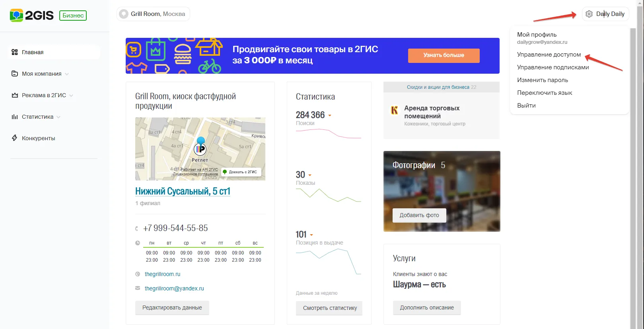Open Скидки и акции для бизнеса link
Image resolution: width=644 pixels, height=329 pixels.
click(x=438, y=87)
